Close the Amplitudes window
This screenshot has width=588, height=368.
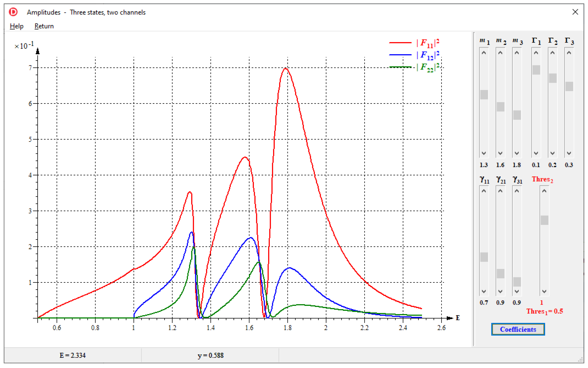pos(575,12)
